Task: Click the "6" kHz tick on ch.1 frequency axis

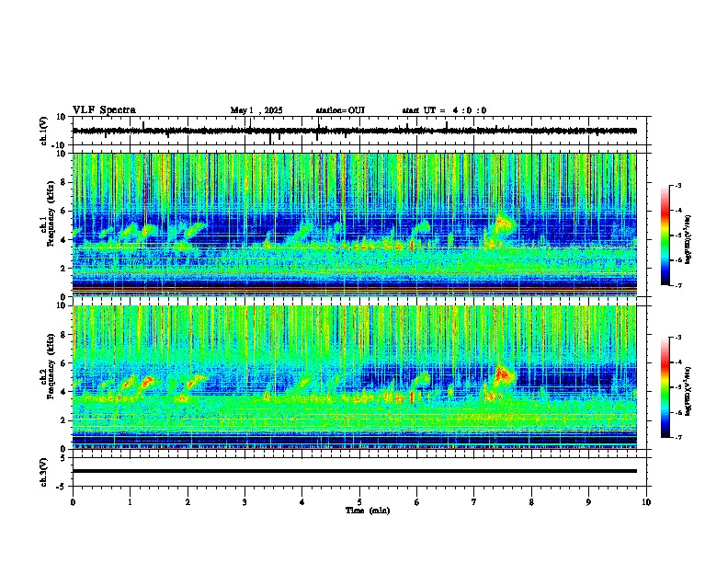Action: coord(64,211)
